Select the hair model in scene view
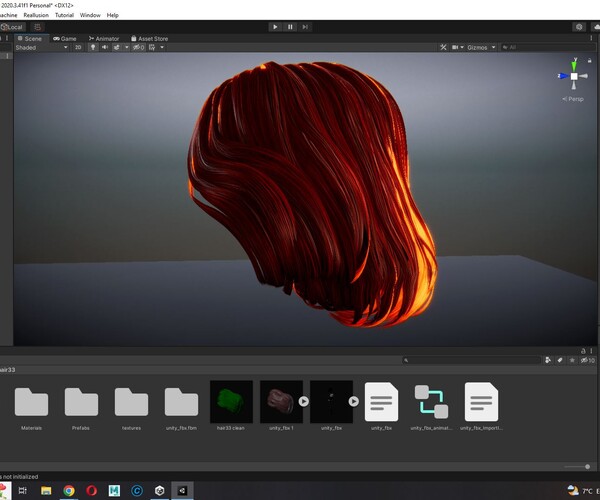Image resolution: width=600 pixels, height=500 pixels. pyautogui.click(x=312, y=191)
